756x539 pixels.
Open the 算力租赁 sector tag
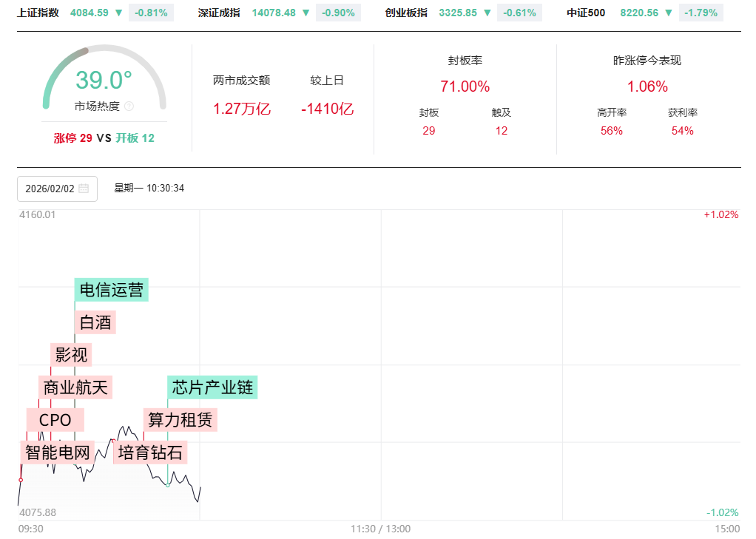(x=180, y=420)
